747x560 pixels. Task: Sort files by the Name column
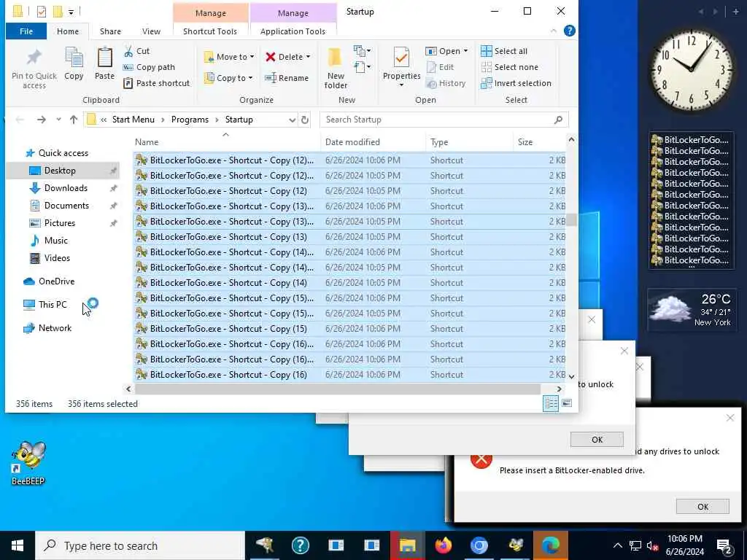[226, 142]
